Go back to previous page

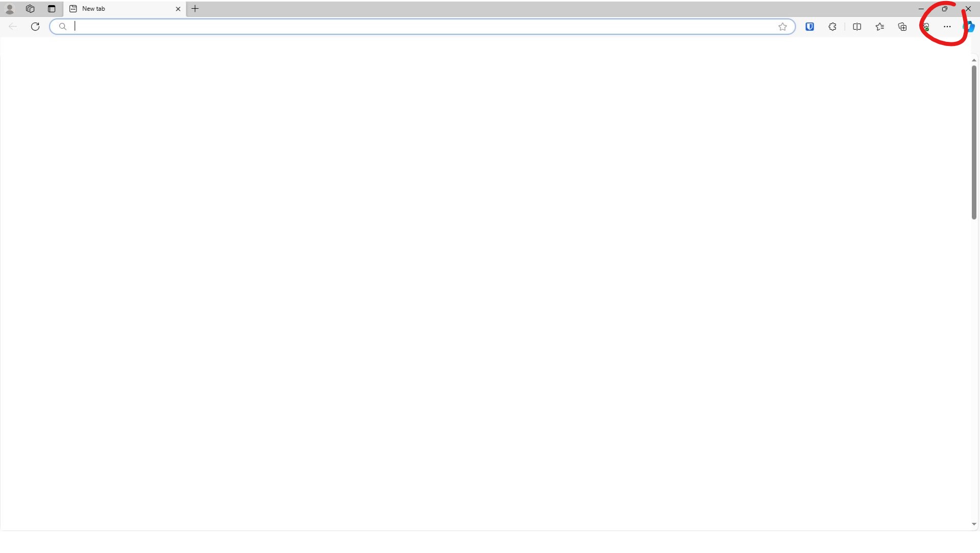click(13, 27)
